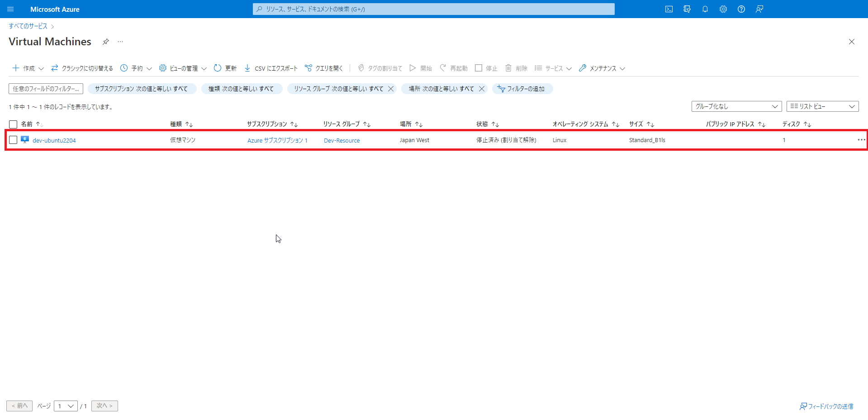The image size is (868, 420).
Task: Sort by サイズ column
Action: tap(642, 124)
